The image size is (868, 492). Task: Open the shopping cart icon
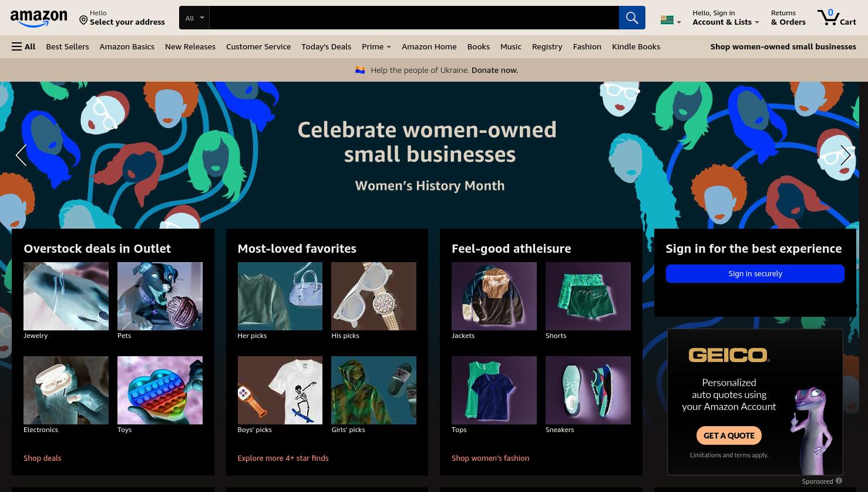[x=836, y=17]
